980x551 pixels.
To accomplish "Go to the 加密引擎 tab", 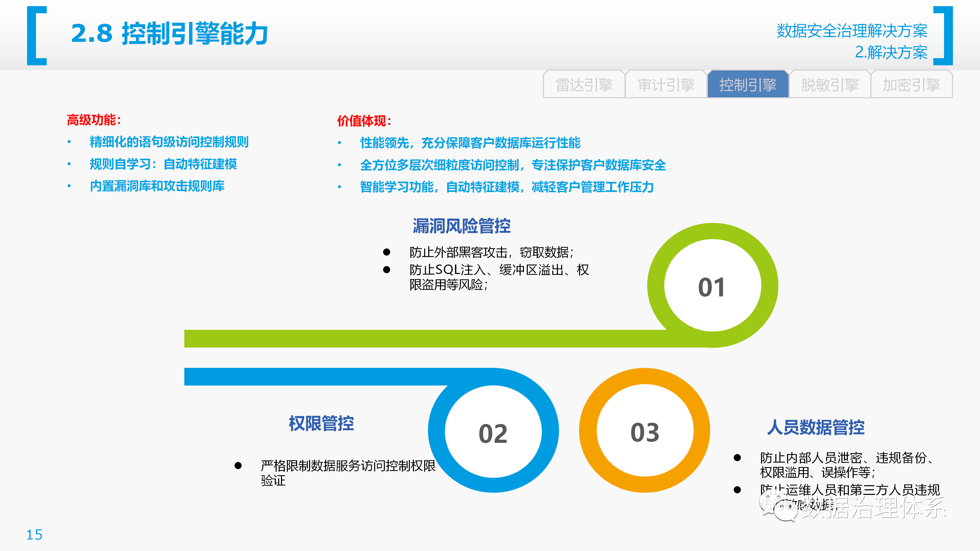I will tap(912, 84).
